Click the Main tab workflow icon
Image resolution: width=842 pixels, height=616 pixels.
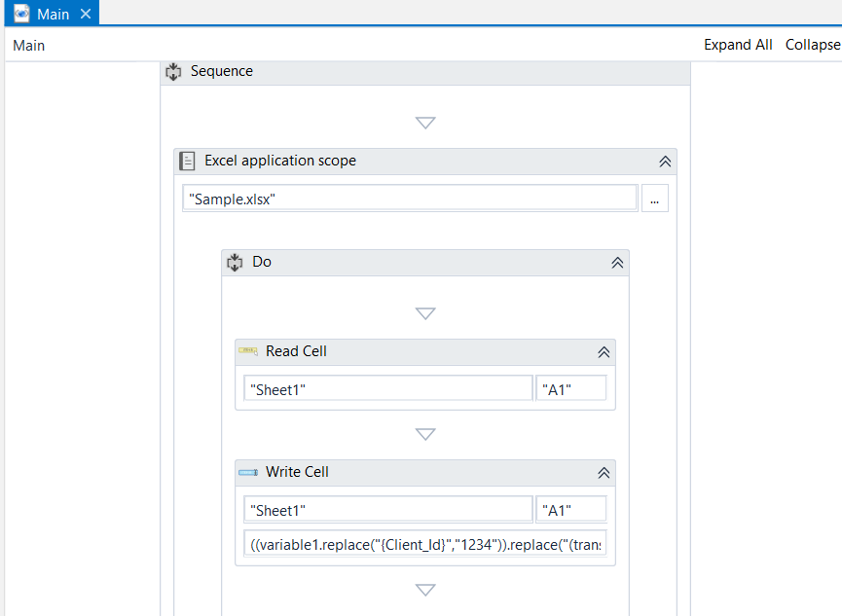tap(21, 14)
